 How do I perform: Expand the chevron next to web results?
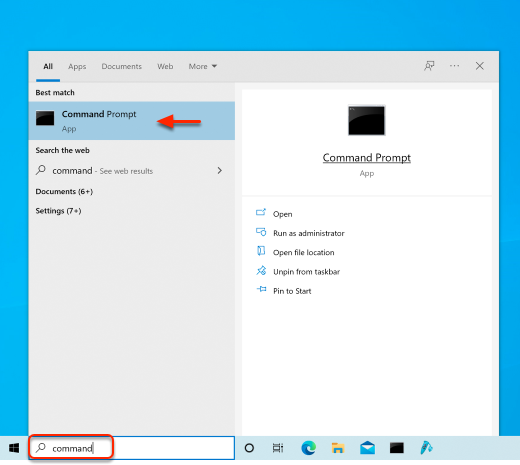pos(220,171)
